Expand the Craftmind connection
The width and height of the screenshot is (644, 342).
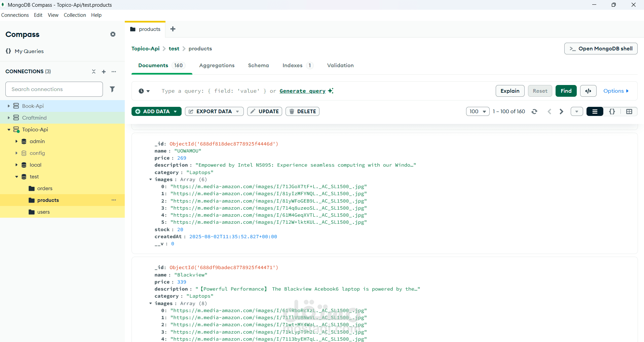[9, 118]
